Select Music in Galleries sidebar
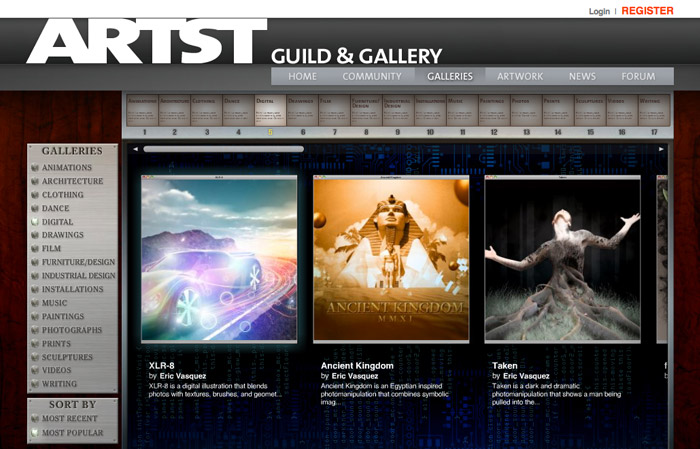Viewport: 700px width, 449px height. tap(54, 303)
